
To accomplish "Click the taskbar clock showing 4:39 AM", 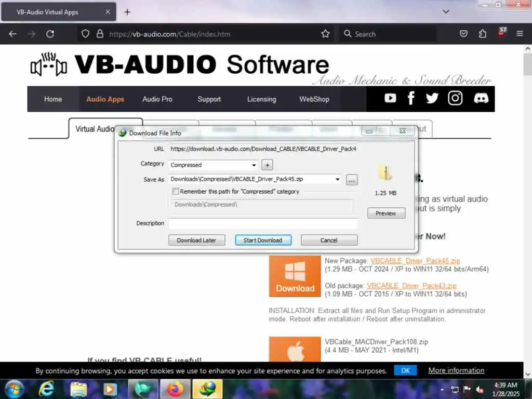I will pyautogui.click(x=506, y=389).
